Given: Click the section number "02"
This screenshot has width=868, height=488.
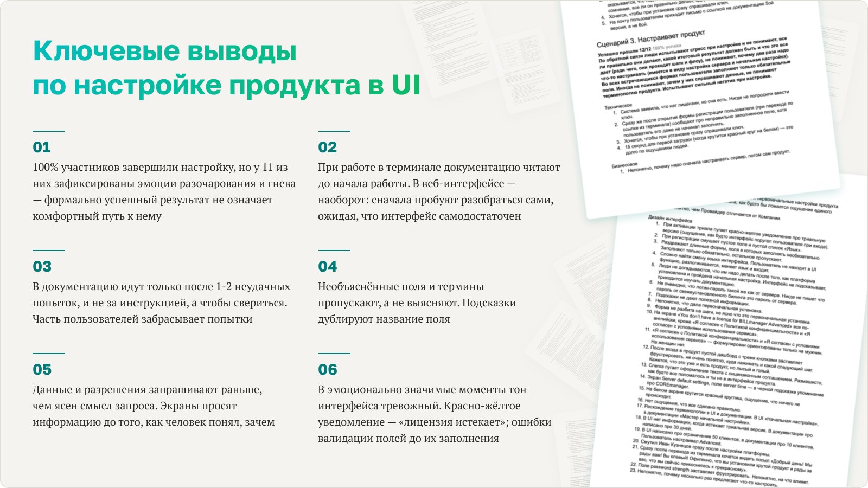Looking at the screenshot, I should (x=328, y=147).
